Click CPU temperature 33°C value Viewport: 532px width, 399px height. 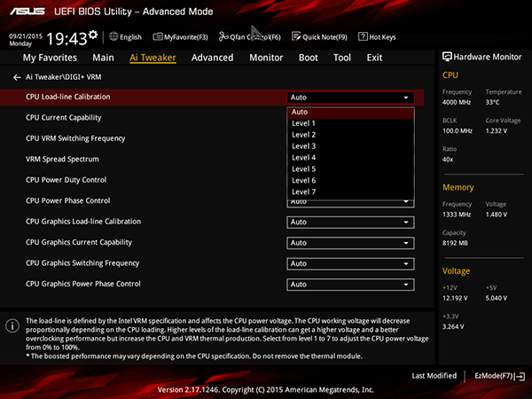492,102
